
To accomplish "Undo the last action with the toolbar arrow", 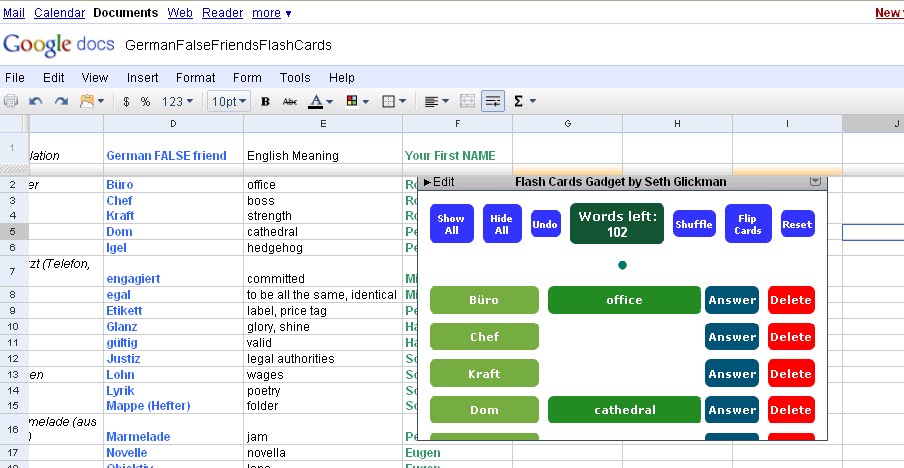I will 36,101.
